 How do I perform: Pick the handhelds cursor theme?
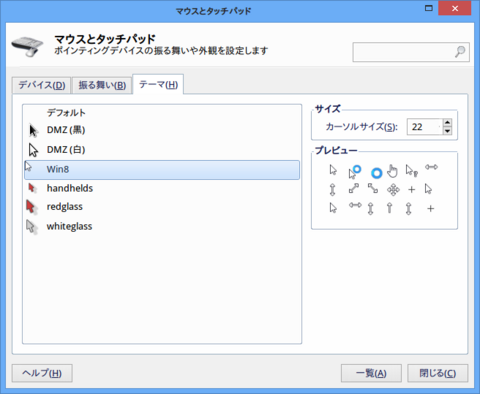(70, 188)
